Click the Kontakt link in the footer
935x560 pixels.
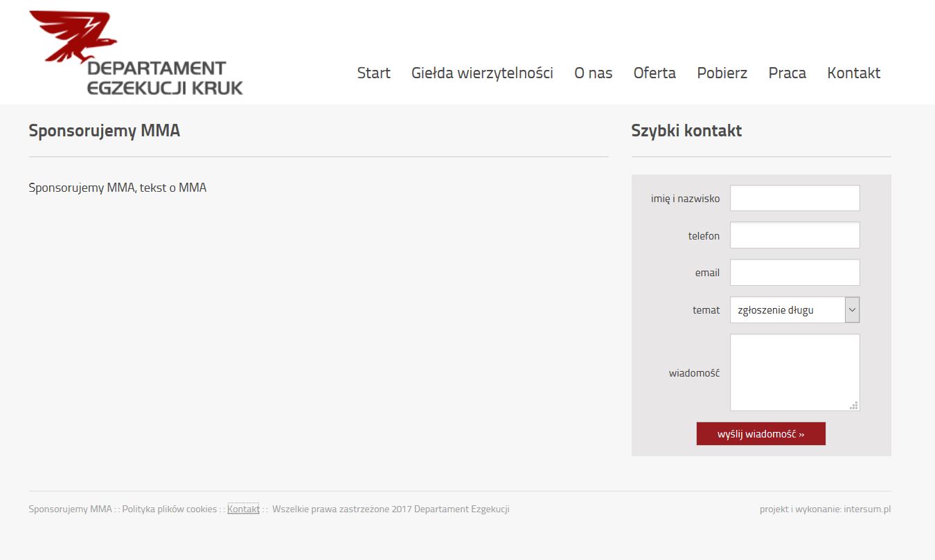tap(243, 509)
